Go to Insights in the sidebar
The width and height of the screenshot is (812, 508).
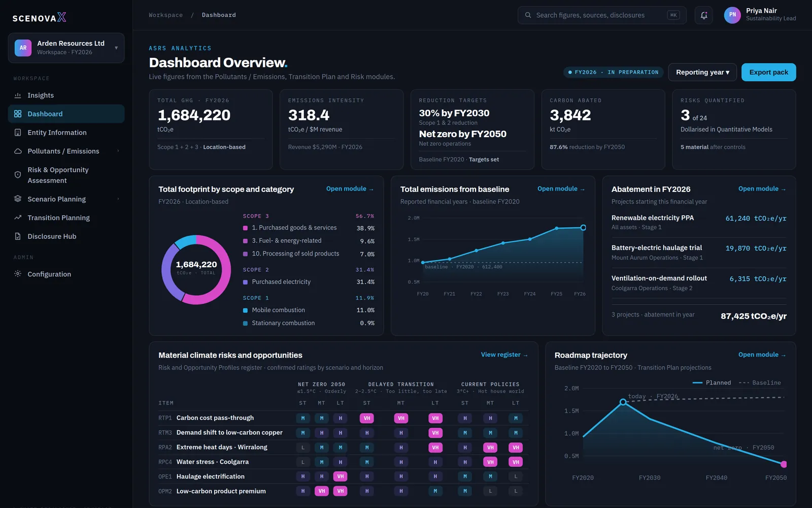66,96
